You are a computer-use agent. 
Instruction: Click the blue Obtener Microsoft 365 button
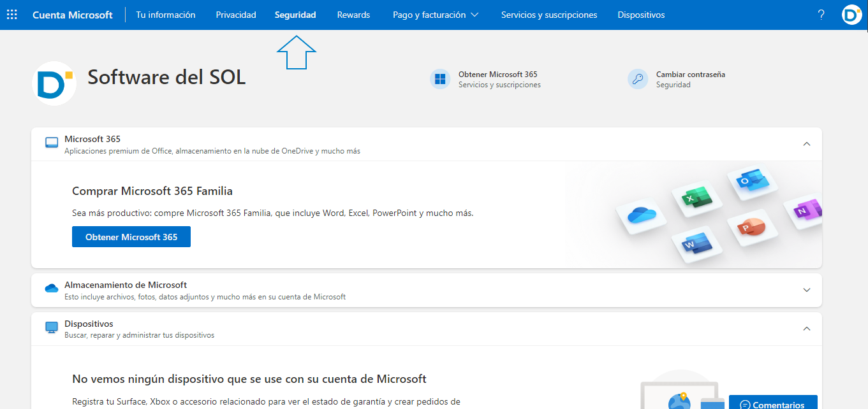tap(131, 237)
